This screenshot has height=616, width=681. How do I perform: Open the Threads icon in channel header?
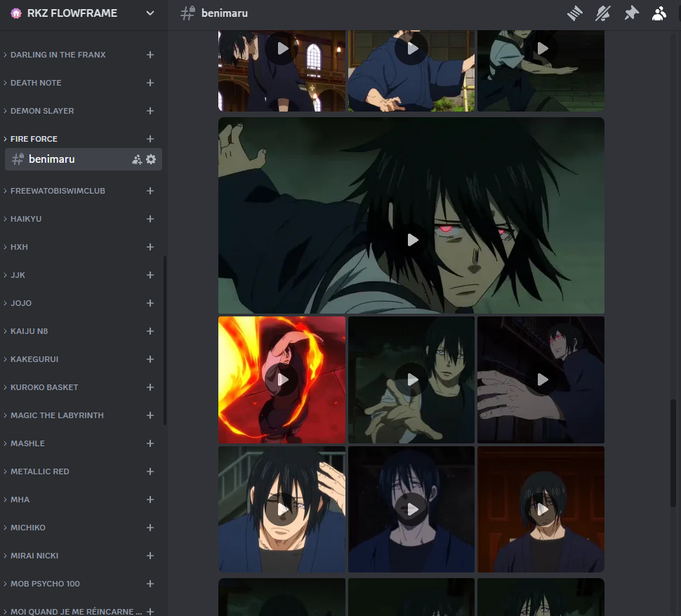tap(574, 13)
